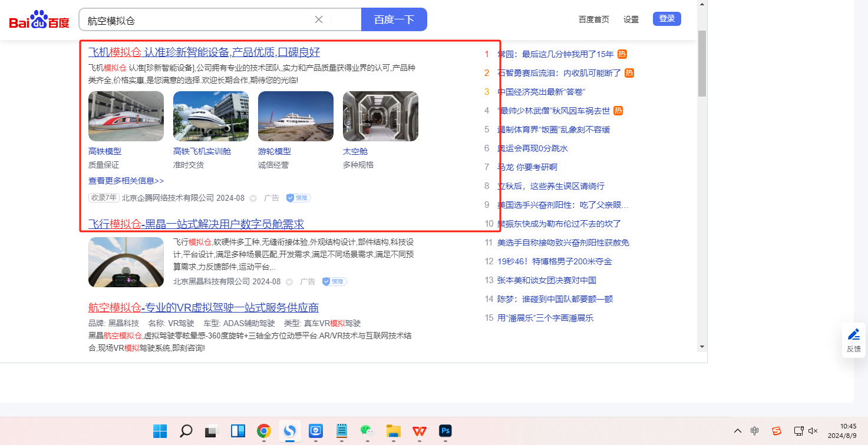The width and height of the screenshot is (868, 445).
Task: Click the Sogou input method tray icon
Action: (x=777, y=431)
